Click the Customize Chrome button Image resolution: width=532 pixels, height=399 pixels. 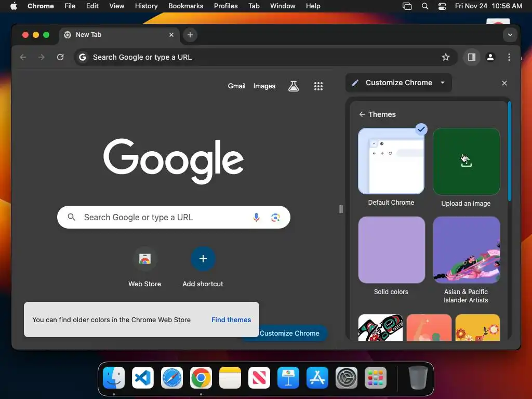tap(289, 333)
